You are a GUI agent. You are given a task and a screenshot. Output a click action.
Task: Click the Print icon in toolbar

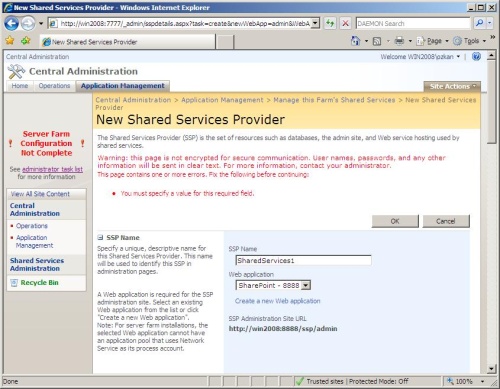pyautogui.click(x=399, y=41)
